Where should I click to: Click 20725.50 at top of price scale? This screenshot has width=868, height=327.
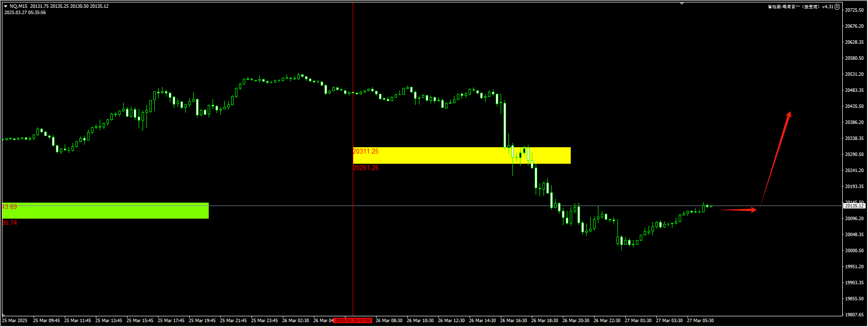click(854, 10)
